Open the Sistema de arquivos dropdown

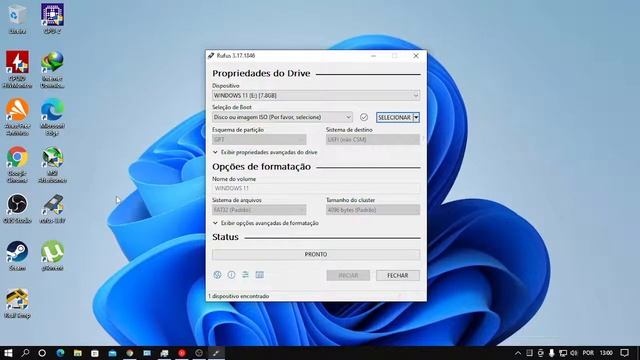(x=259, y=210)
